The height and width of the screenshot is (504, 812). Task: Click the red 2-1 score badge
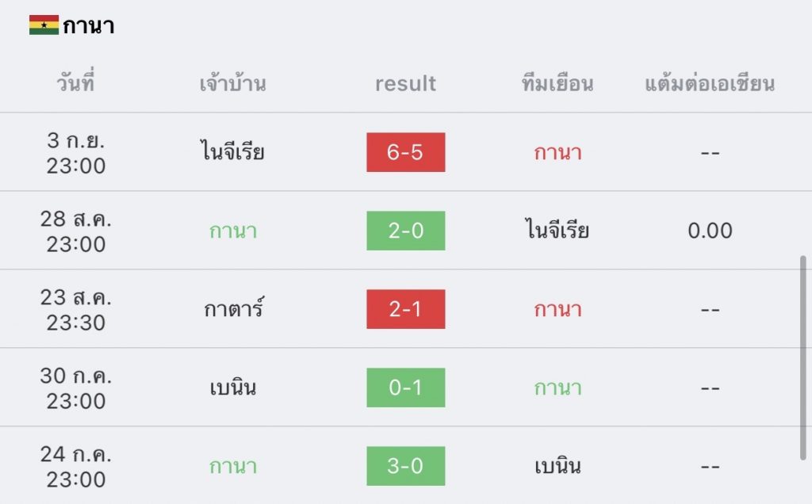[405, 309]
